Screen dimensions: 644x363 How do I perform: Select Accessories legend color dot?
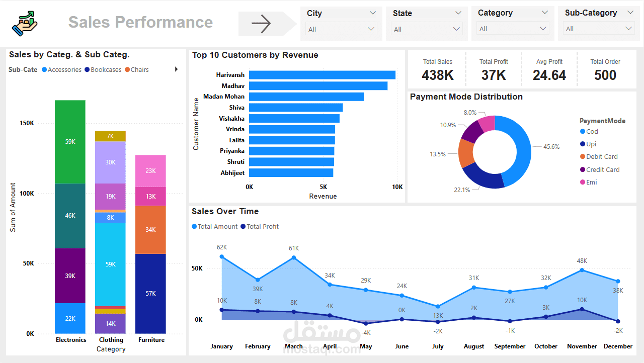coord(44,70)
